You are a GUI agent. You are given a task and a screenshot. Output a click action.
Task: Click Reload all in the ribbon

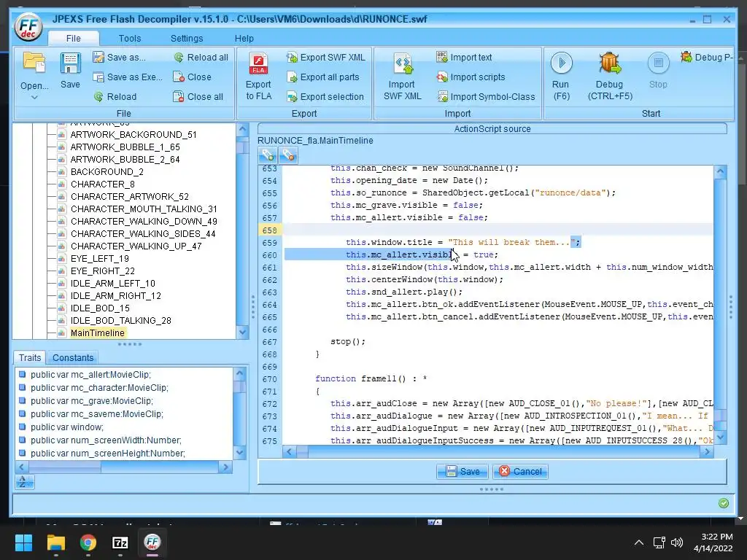(x=201, y=57)
